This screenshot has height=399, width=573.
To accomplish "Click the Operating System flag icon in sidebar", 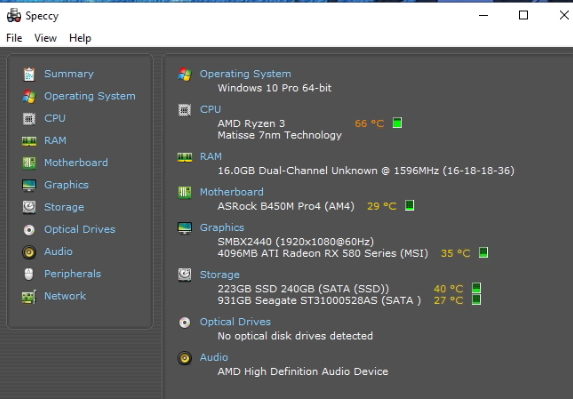I will click(x=29, y=96).
